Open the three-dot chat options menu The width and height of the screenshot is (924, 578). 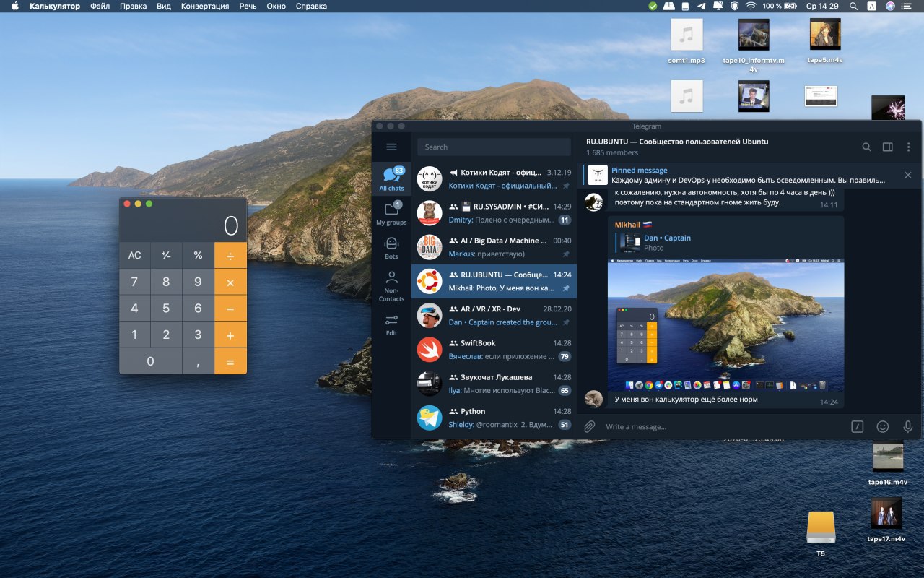(x=908, y=147)
